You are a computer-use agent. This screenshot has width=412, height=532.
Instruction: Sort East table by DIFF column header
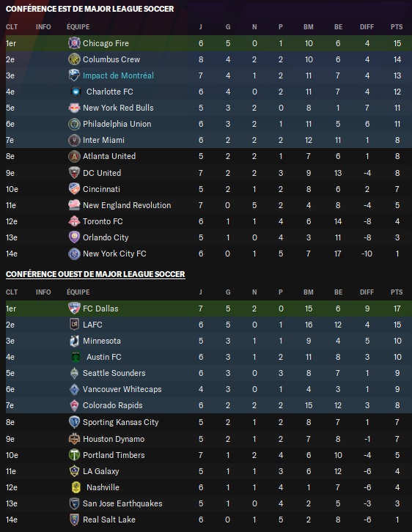tap(367, 27)
